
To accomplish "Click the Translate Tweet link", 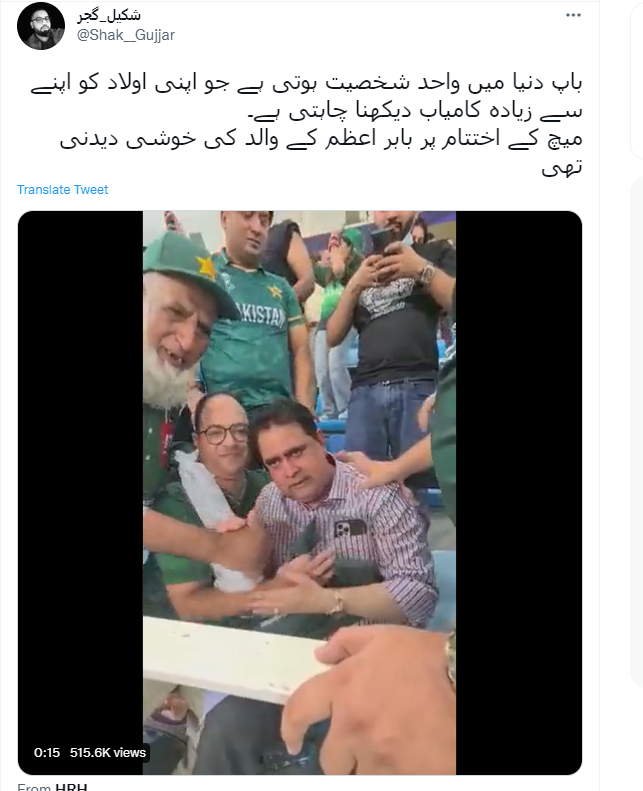I will point(63,190).
